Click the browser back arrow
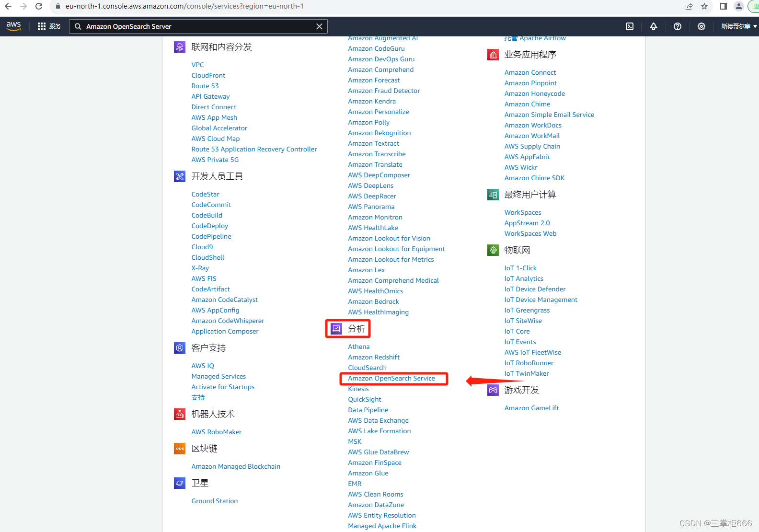Image resolution: width=759 pixels, height=532 pixels. pyautogui.click(x=8, y=6)
